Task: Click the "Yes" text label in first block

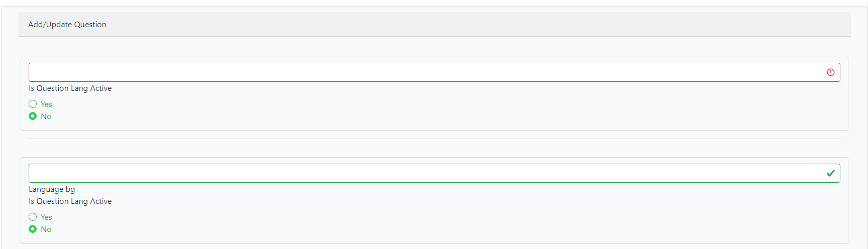Action: click(46, 104)
